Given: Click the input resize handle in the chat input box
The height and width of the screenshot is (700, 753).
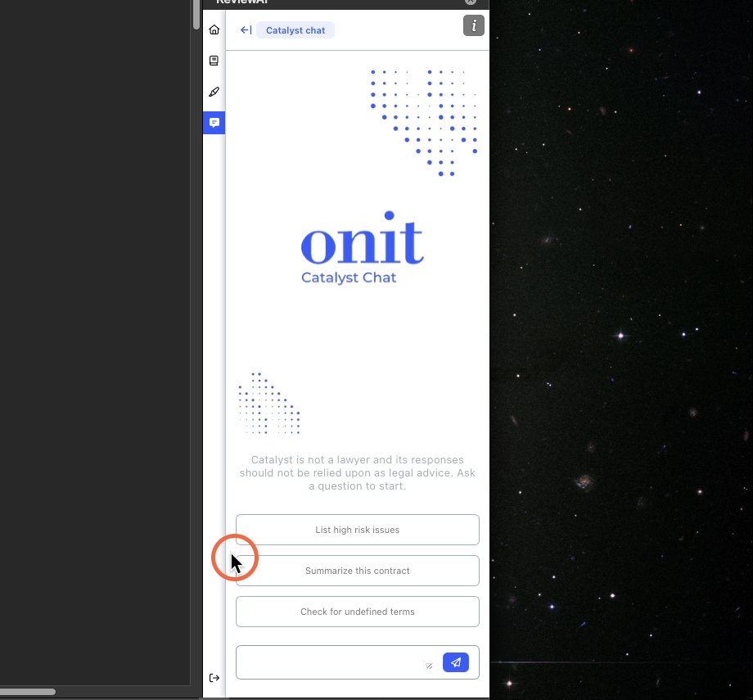Looking at the screenshot, I should click(430, 666).
